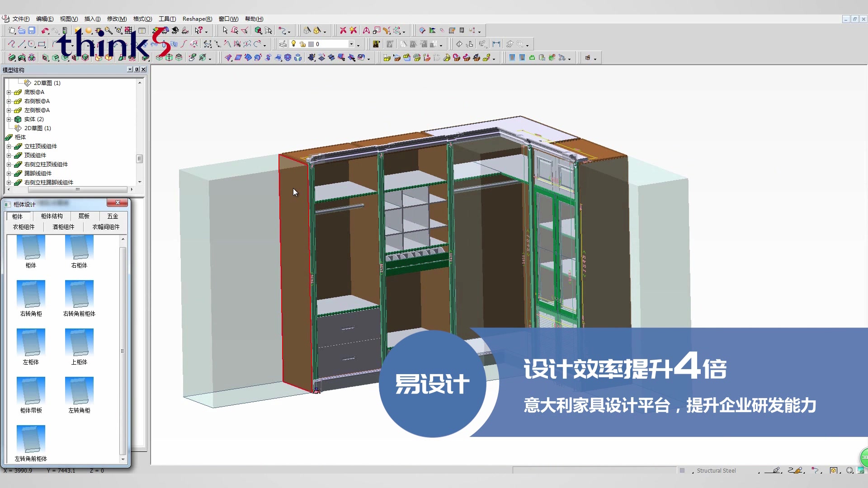The width and height of the screenshot is (868, 488).
Task: Click the gray layer color swatch
Action: tap(311, 44)
